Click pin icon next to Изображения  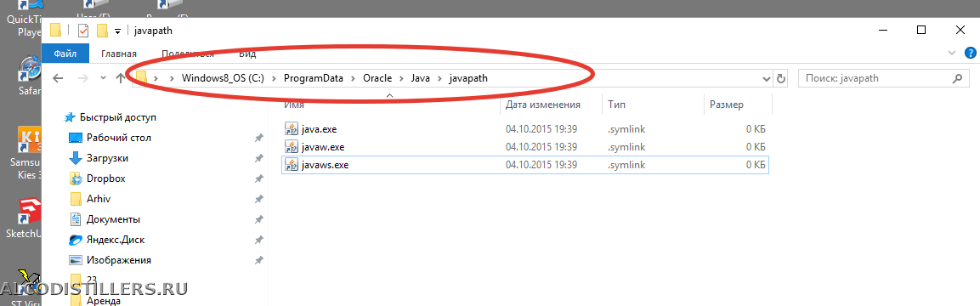point(258,260)
